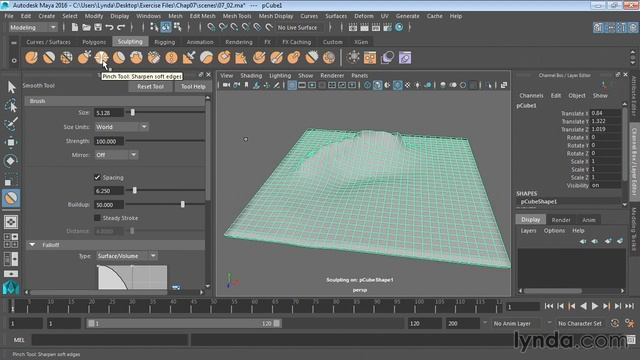Toggle the Spacing checkbox
Screen dimensions: 640x360
[x=97, y=177]
